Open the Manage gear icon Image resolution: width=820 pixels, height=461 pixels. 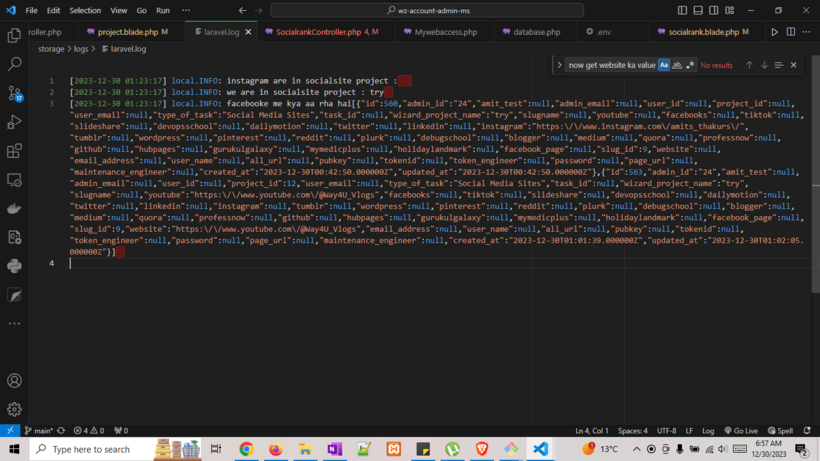coord(14,409)
